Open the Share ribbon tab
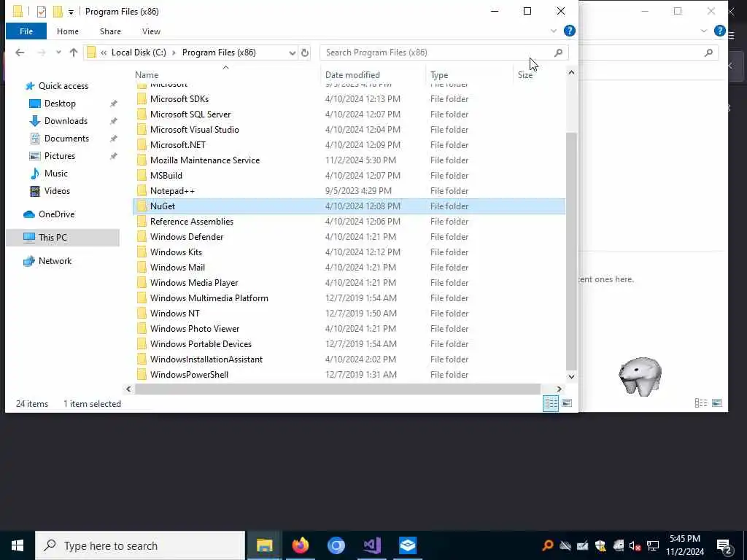 click(x=110, y=31)
